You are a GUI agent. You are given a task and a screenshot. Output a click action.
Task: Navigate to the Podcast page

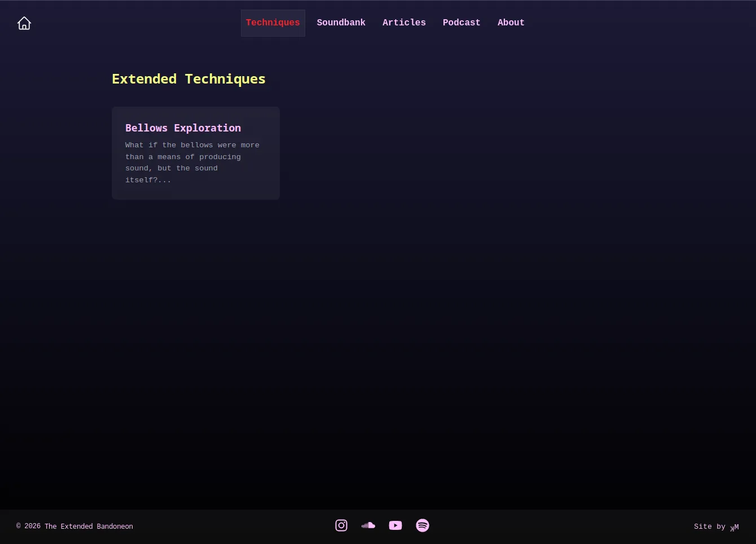(x=461, y=23)
